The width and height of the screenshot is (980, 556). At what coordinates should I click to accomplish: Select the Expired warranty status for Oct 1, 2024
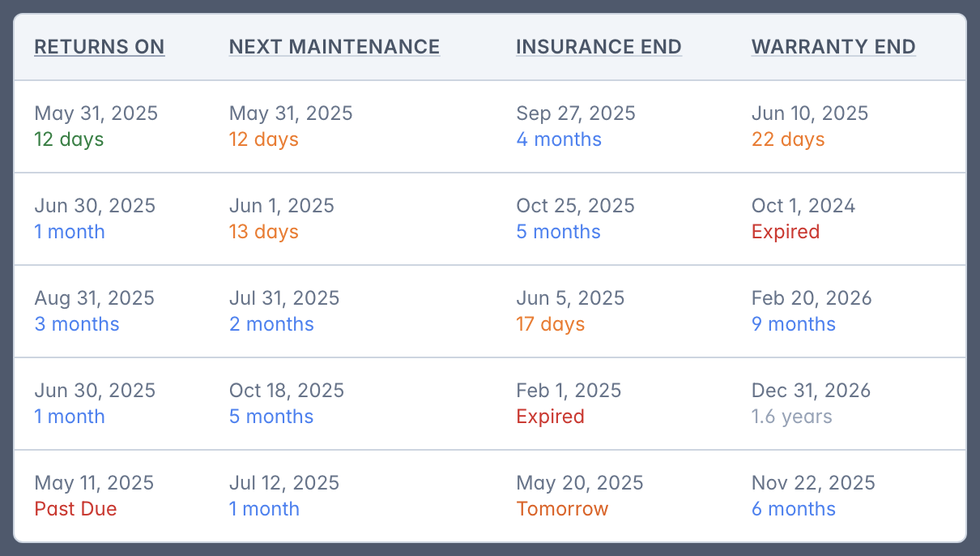tap(786, 232)
